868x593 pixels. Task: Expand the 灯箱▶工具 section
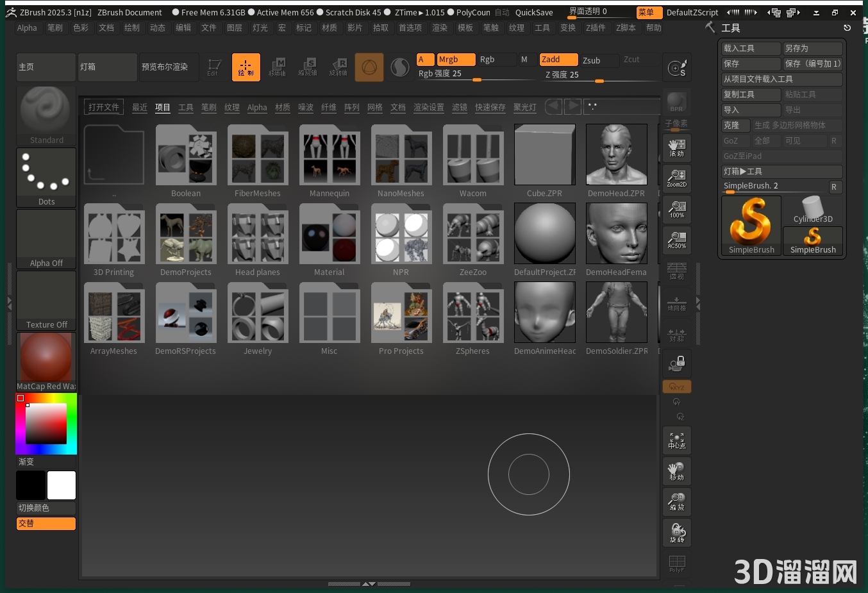click(782, 171)
